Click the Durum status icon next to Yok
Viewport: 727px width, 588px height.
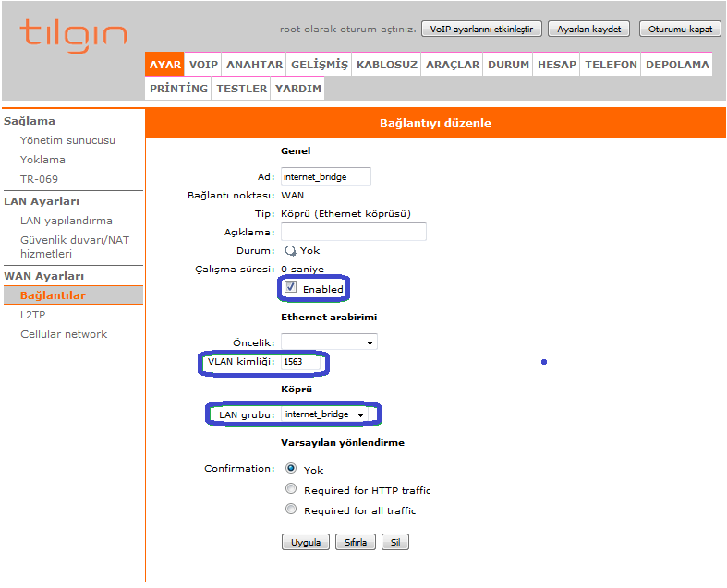pyautogui.click(x=291, y=251)
